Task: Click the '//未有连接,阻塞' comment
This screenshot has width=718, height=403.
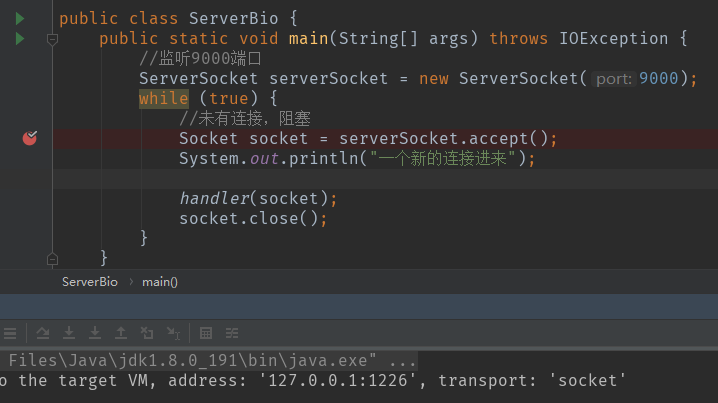Action: (x=245, y=119)
